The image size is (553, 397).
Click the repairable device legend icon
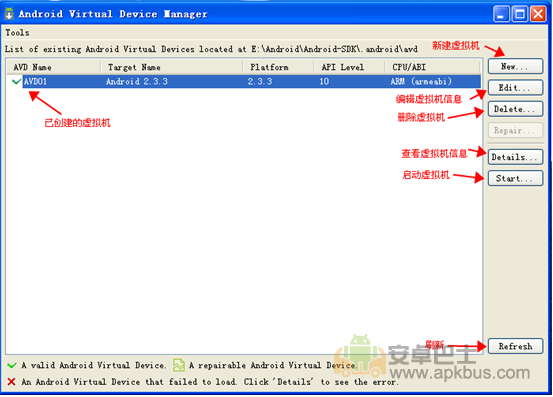click(x=179, y=365)
